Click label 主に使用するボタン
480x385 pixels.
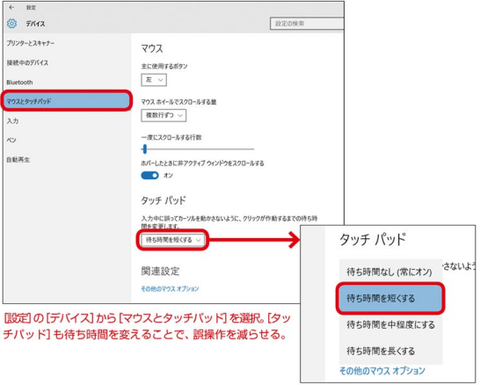164,66
